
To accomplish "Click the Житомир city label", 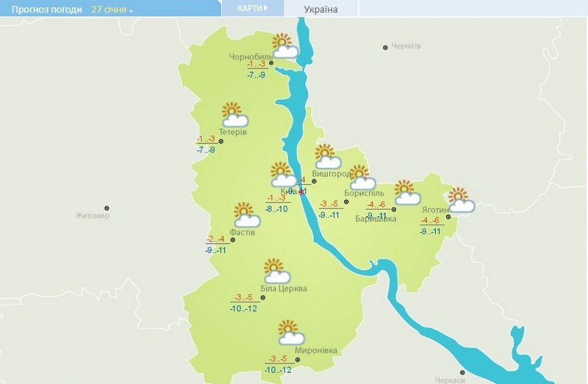I will [x=93, y=216].
